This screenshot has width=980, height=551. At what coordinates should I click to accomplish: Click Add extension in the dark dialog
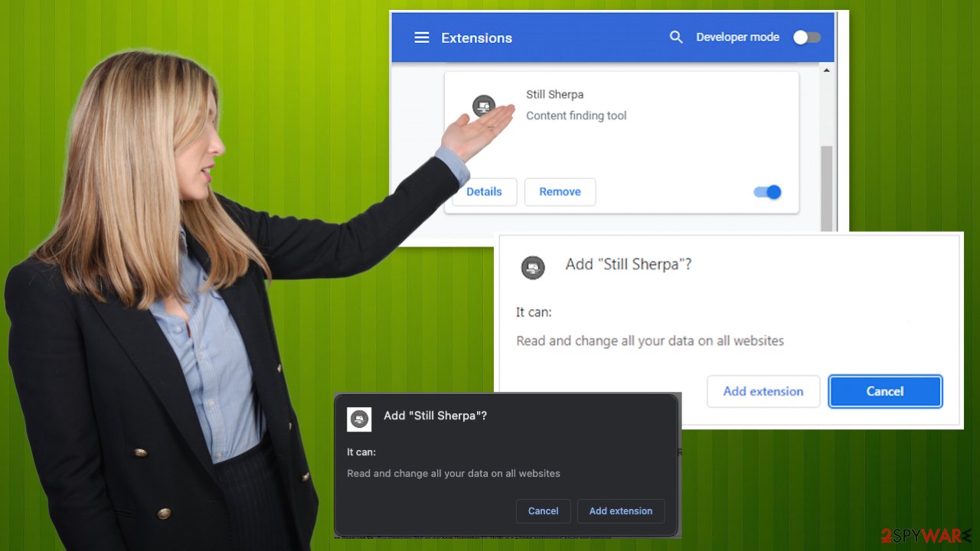tap(621, 510)
